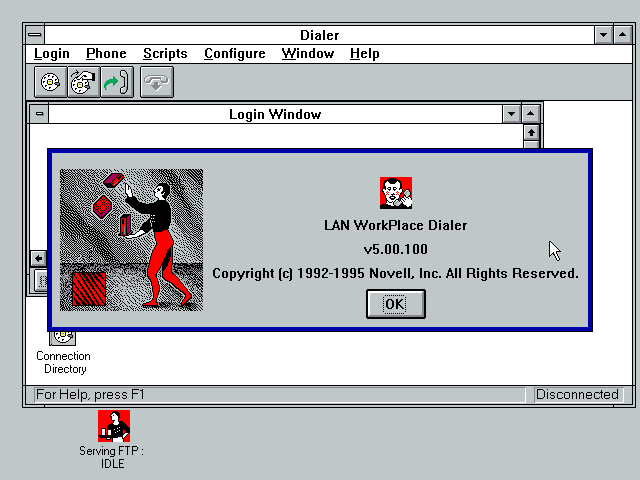Open the Login Window control menu box

[x=39, y=114]
